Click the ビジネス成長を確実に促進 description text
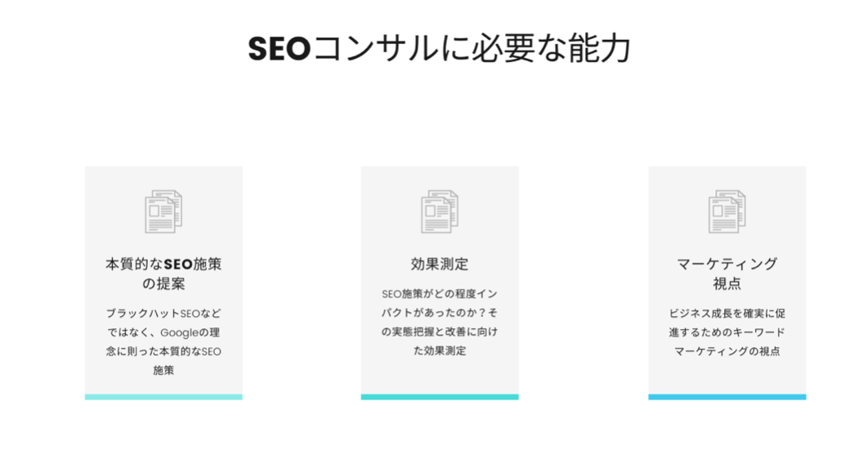The width and height of the screenshot is (868, 459). pyautogui.click(x=727, y=332)
